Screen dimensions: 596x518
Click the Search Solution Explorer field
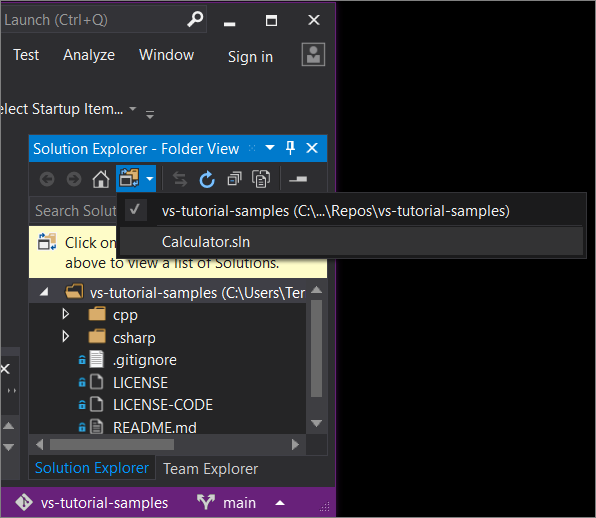click(x=74, y=210)
